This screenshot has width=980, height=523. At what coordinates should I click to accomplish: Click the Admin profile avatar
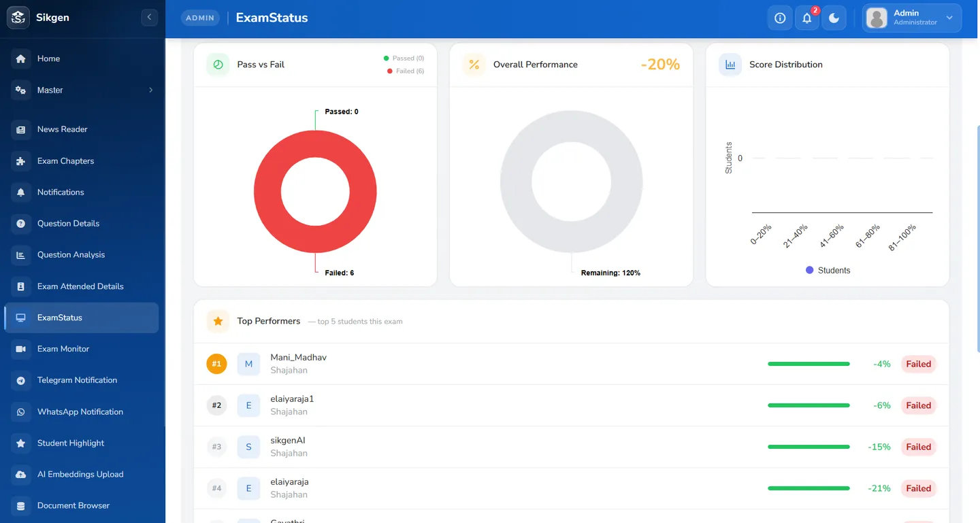coord(877,18)
